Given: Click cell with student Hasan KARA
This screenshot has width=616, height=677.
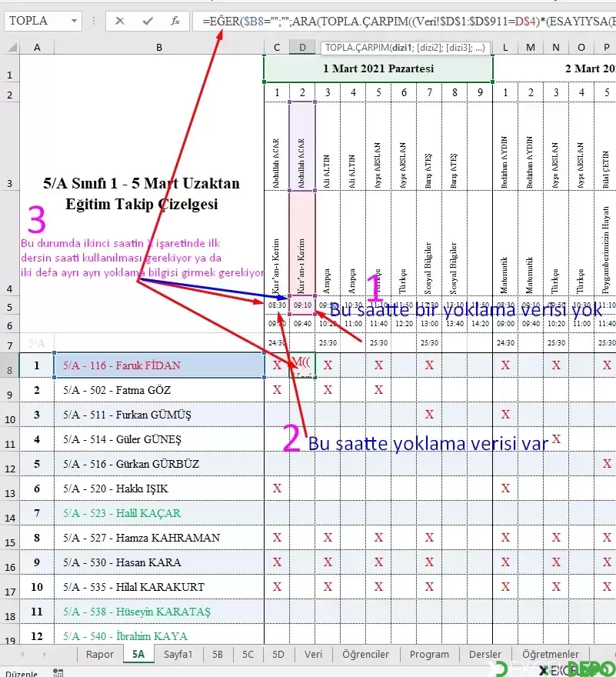Looking at the screenshot, I should (x=159, y=562).
